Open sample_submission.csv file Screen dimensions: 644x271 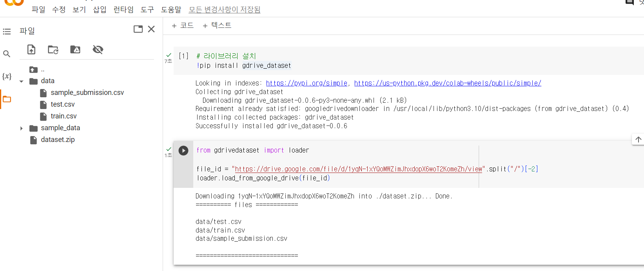[x=87, y=93]
